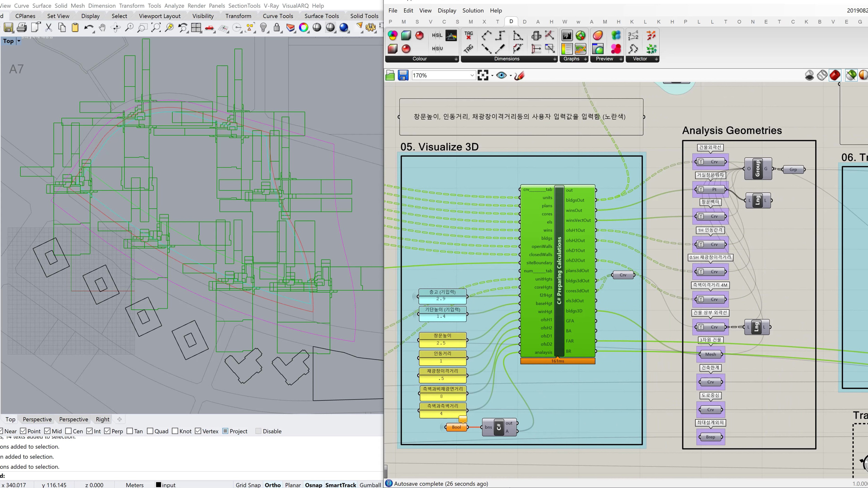Click the color wheel Properties icon
This screenshot has width=868, height=488.
(304, 27)
